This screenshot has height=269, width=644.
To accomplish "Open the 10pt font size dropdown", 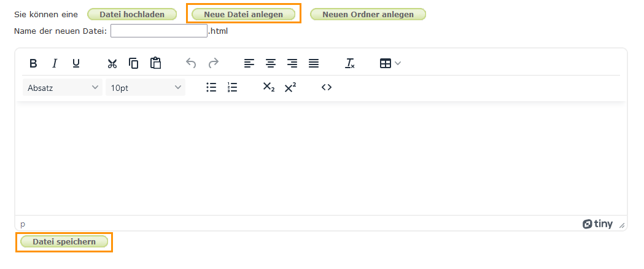I will 145,87.
